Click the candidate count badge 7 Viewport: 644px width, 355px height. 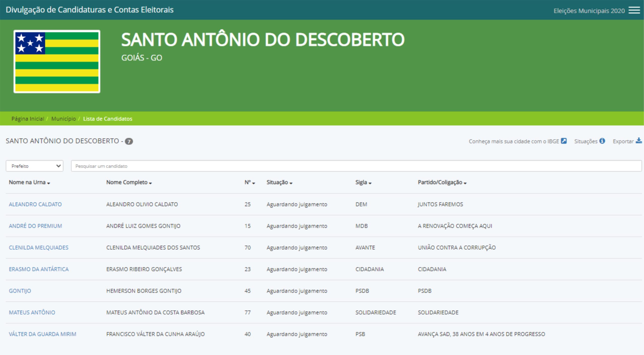129,141
